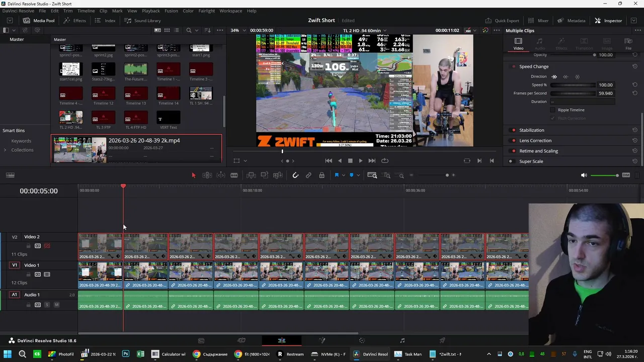Mute audio with the speaker icon

[x=584, y=175]
